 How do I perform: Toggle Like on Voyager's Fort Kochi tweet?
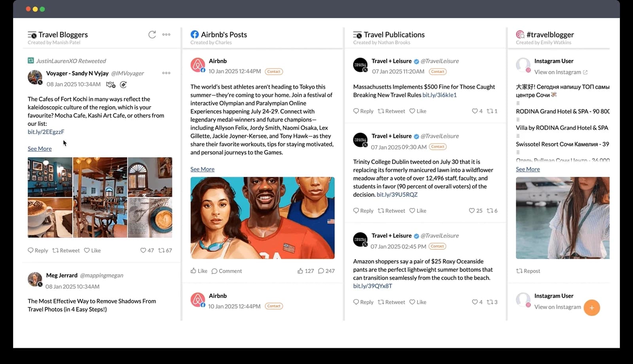[x=92, y=250]
